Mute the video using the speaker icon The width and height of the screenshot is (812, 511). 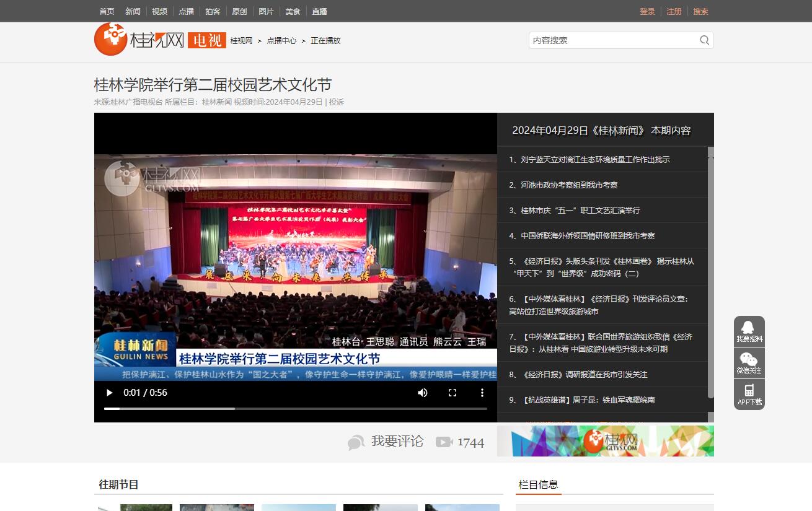(x=423, y=393)
